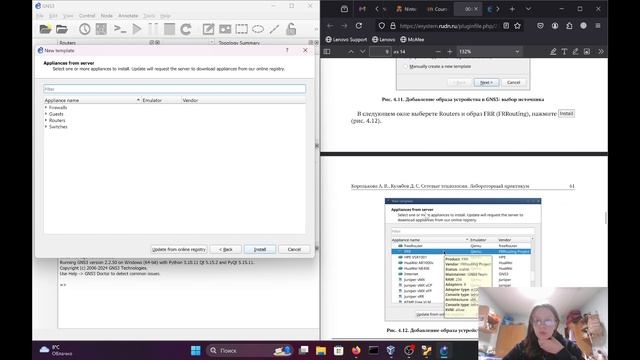Expand the Guests category
The width and height of the screenshot is (640, 360).
click(x=46, y=114)
